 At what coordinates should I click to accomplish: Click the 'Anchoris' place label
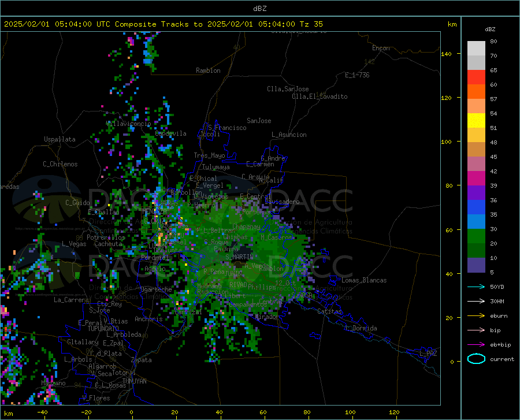coord(148,319)
